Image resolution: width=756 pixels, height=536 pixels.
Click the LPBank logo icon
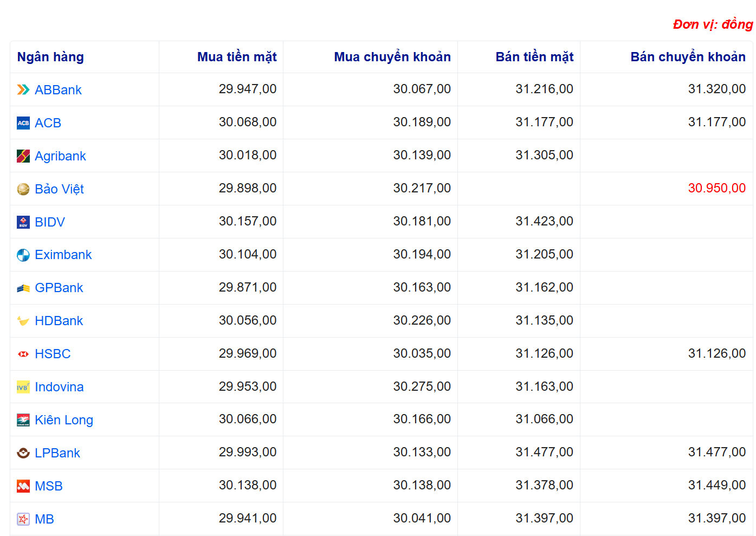click(x=23, y=453)
